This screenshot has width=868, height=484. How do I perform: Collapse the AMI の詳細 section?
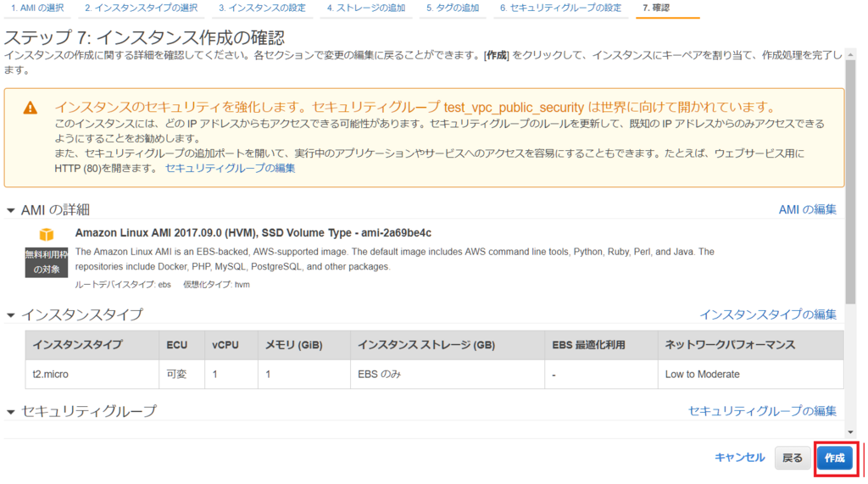pos(10,210)
